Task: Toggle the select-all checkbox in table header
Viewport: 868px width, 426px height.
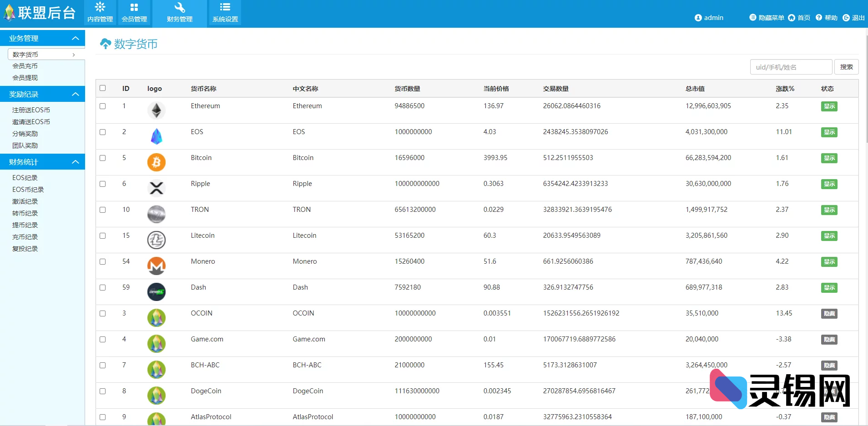Action: pos(103,88)
